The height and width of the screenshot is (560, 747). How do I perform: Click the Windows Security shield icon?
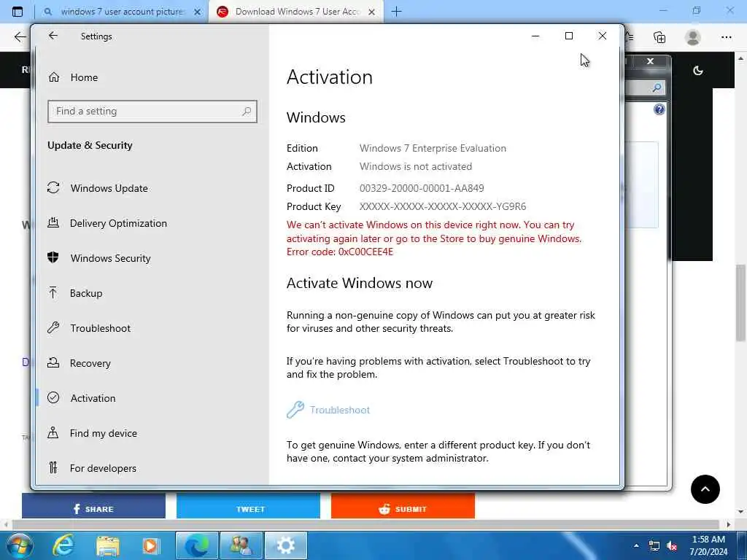point(53,257)
